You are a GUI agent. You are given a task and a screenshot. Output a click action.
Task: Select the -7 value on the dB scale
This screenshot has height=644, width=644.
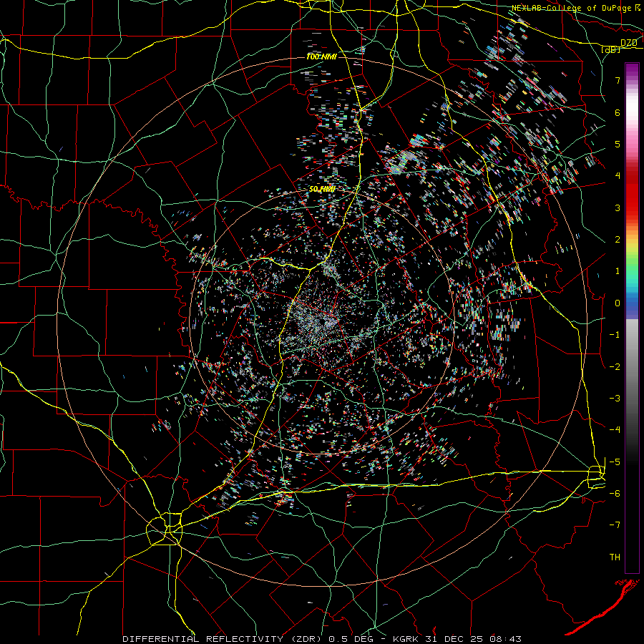tap(615, 525)
